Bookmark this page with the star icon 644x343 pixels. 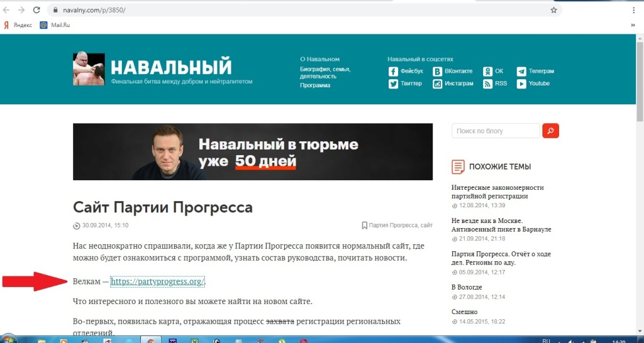[553, 11]
